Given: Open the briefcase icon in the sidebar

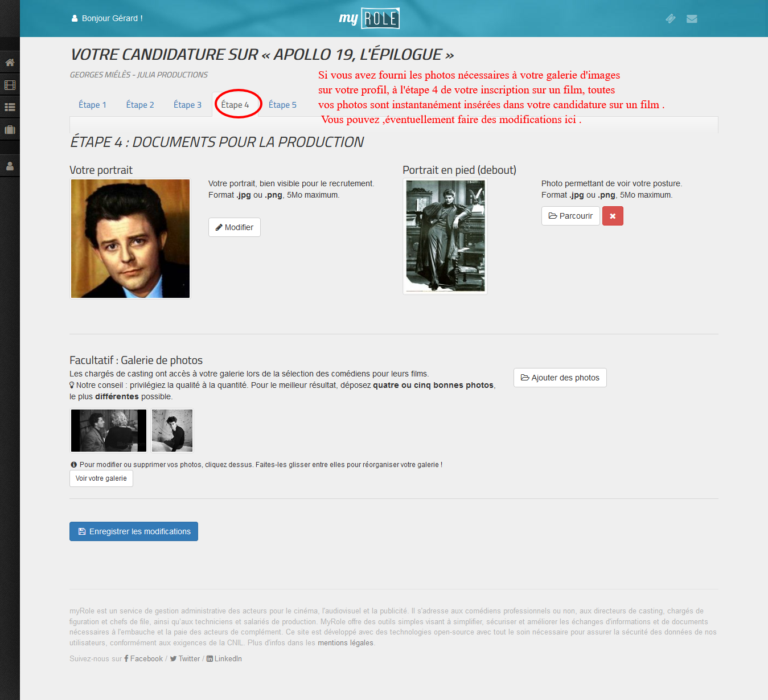Looking at the screenshot, I should pos(10,130).
